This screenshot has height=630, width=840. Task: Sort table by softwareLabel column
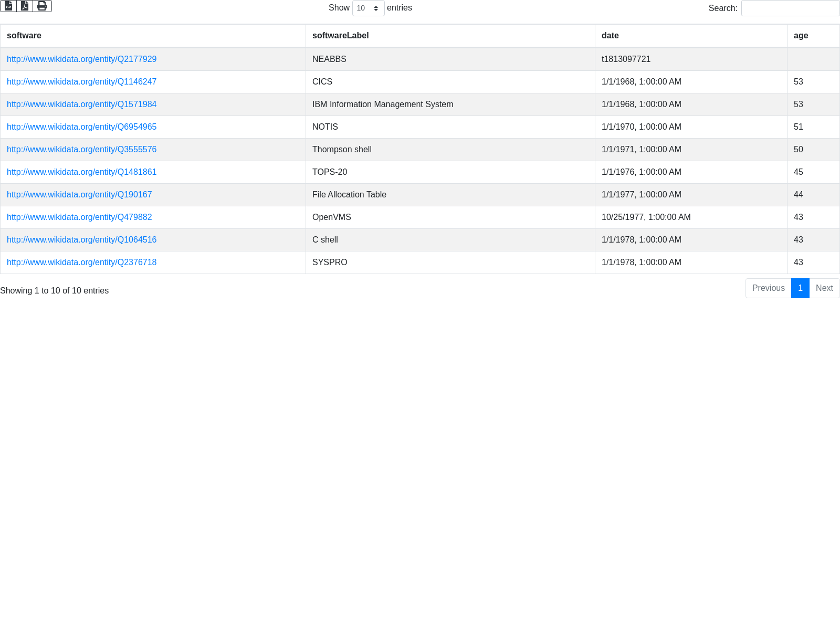coord(340,36)
